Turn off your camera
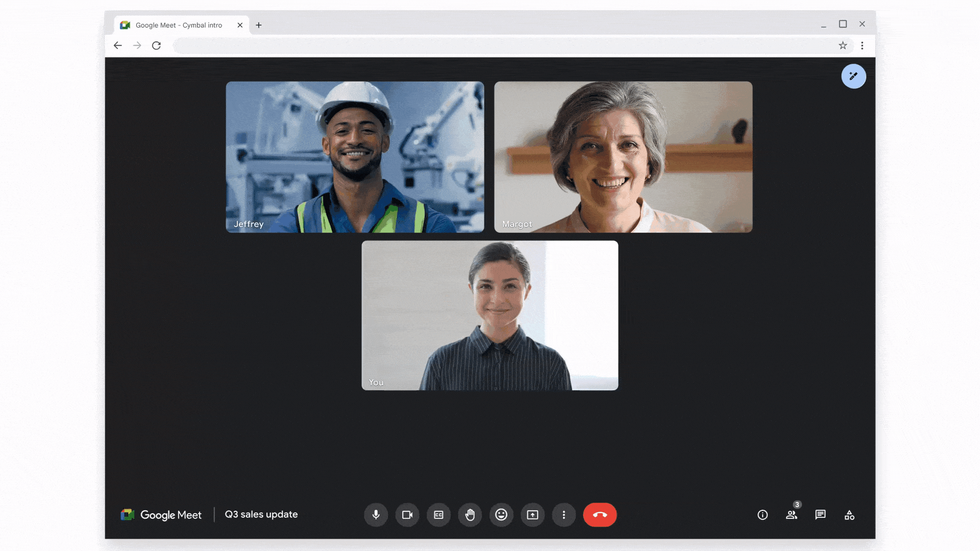 coord(407,515)
